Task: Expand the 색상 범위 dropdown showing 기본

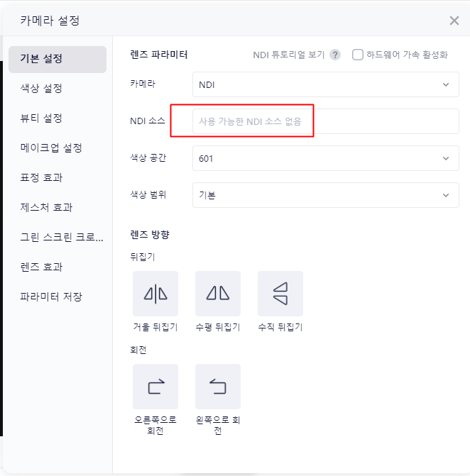Action: (x=326, y=195)
